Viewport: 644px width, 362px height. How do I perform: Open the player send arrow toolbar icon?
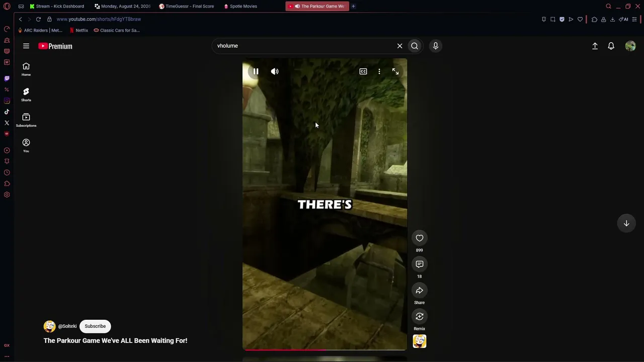tap(571, 19)
